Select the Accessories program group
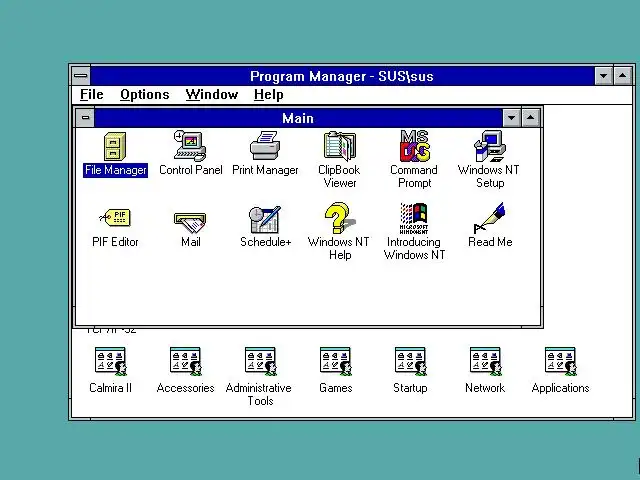 point(186,362)
